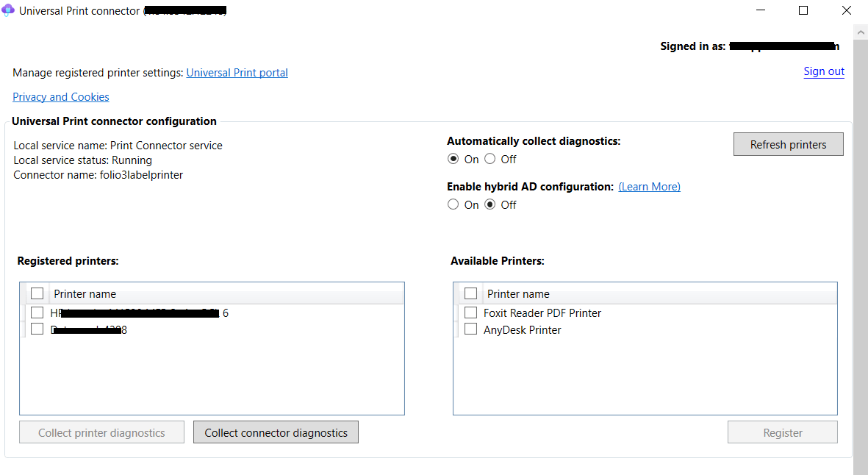Tick the second registered printer checkbox
Viewport: 868px width, 475px height.
tap(37, 329)
